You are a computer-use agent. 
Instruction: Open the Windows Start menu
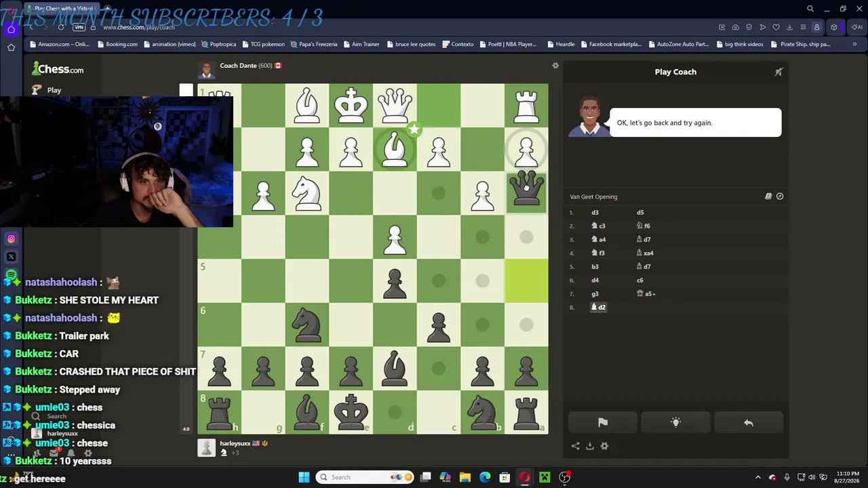tap(304, 477)
